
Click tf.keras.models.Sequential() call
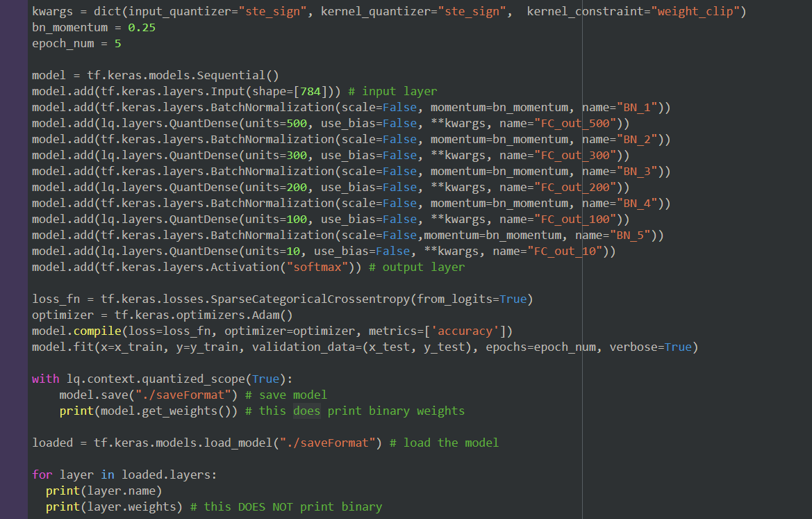pos(183,76)
